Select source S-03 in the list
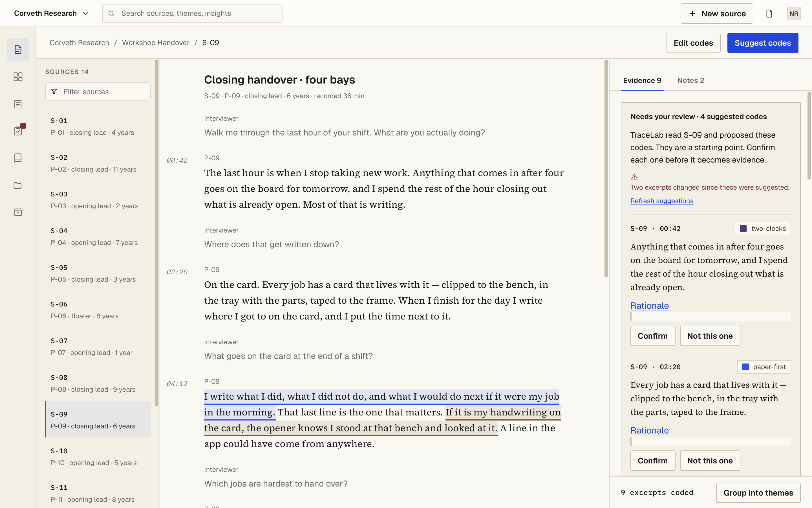Image resolution: width=812 pixels, height=508 pixels. pyautogui.click(x=98, y=200)
